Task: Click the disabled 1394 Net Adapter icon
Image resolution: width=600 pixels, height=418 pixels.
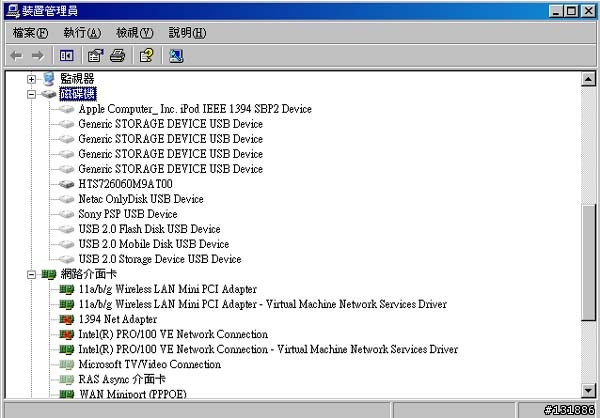Action: click(67, 319)
